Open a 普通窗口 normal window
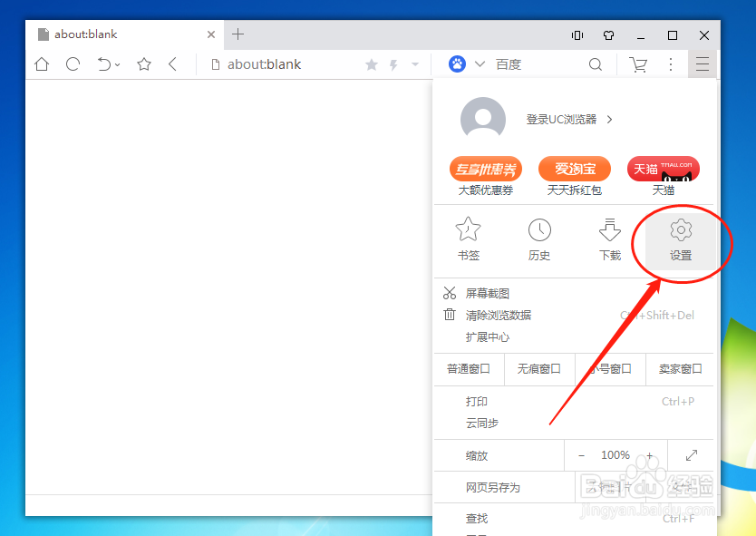 click(469, 369)
